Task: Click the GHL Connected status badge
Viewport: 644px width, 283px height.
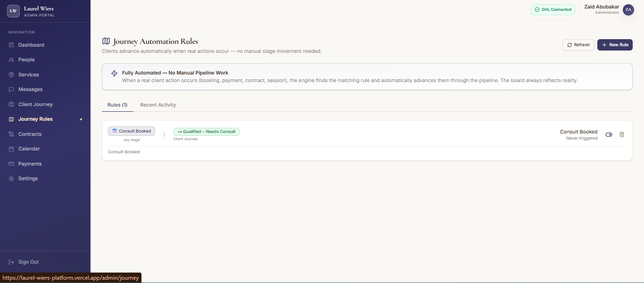Action: [553, 9]
